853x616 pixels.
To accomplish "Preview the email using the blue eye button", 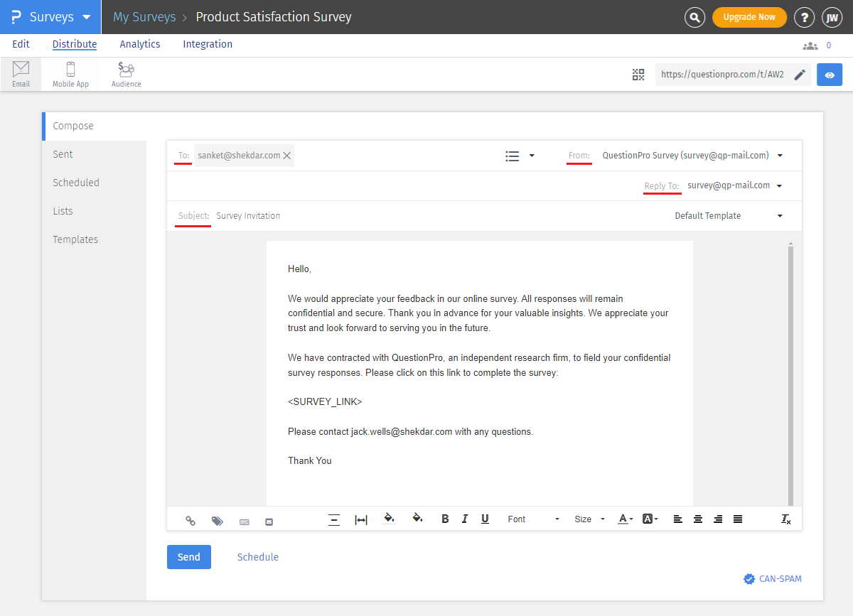I will coord(830,74).
